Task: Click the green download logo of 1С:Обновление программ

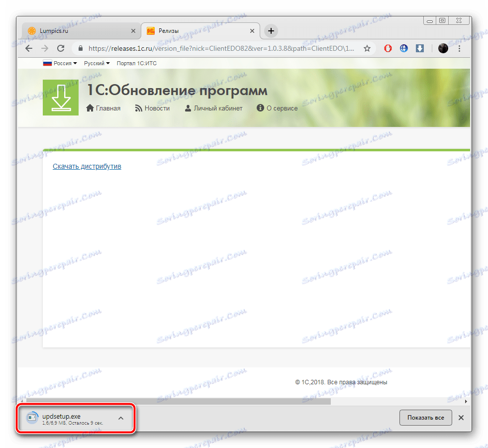Action: point(61,98)
